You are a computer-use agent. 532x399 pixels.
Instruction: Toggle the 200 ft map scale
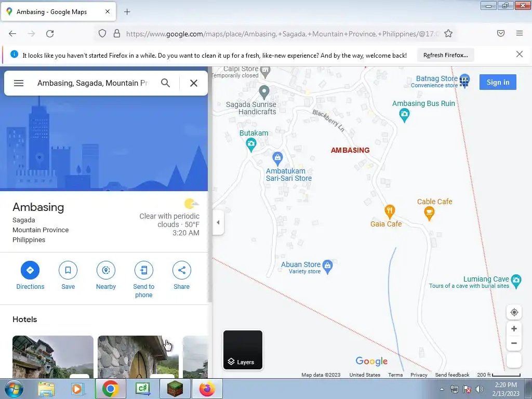click(499, 375)
